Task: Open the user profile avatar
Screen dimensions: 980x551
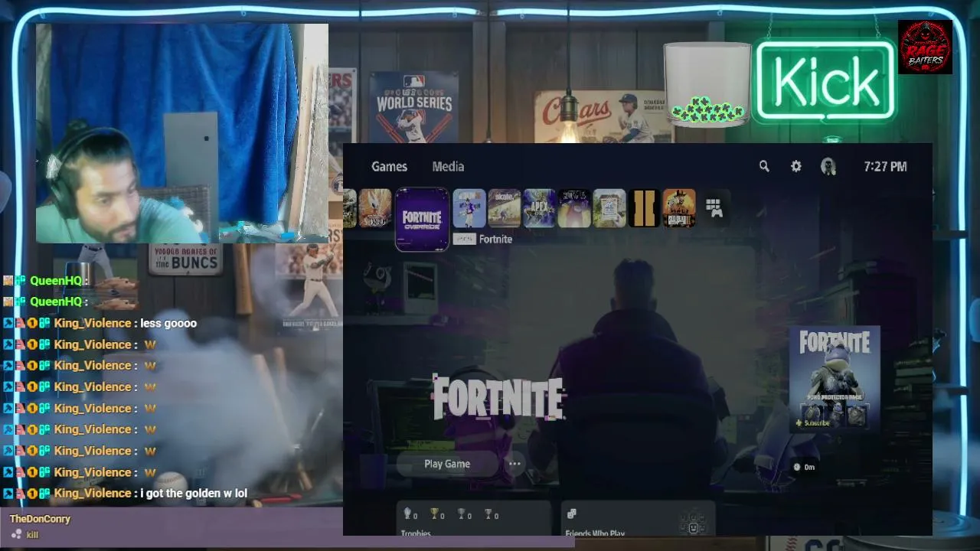Action: point(828,166)
